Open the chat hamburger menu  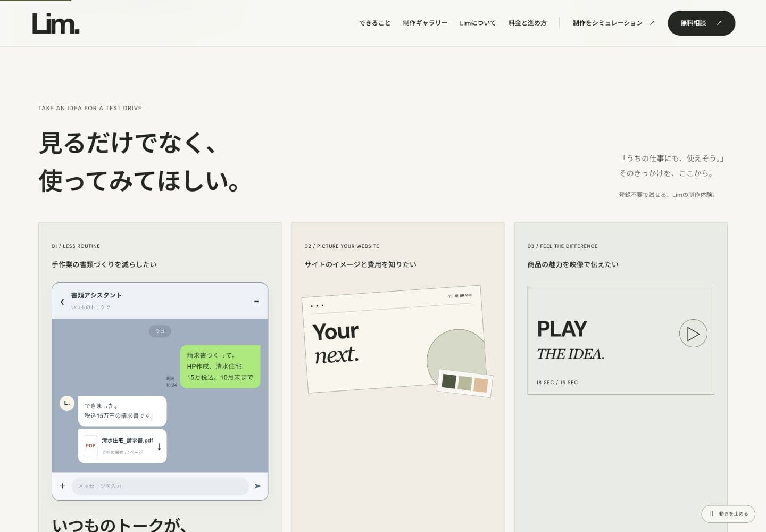click(x=256, y=302)
